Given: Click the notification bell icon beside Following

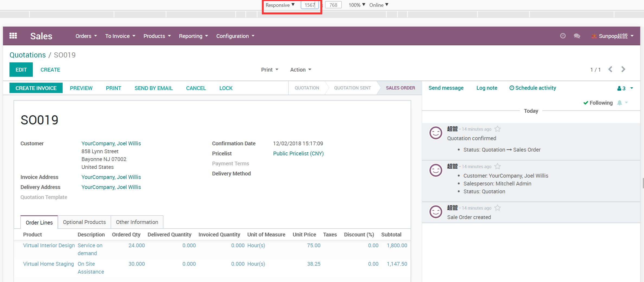Looking at the screenshot, I should point(620,103).
